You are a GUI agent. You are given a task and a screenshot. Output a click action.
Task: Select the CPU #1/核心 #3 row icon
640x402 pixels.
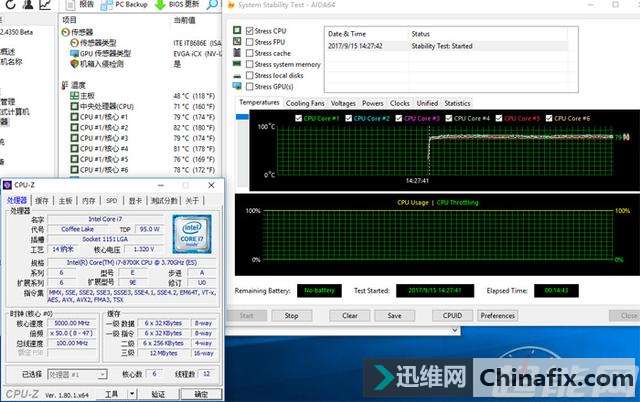tap(74, 138)
